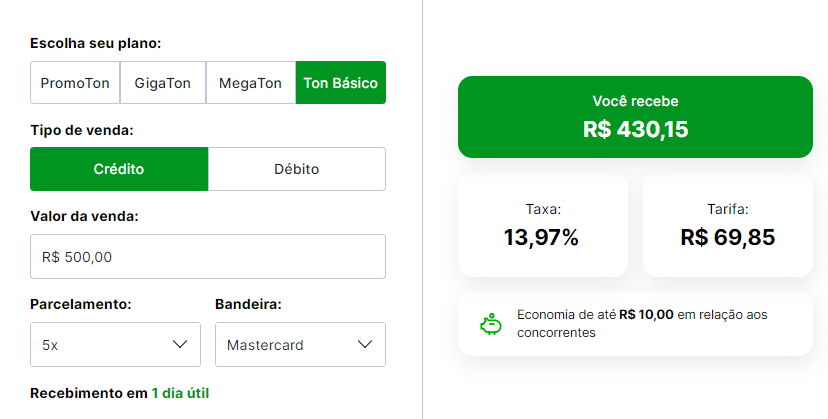Click the Tipo de venda label
Screen dimensions: 828x419
82,130
